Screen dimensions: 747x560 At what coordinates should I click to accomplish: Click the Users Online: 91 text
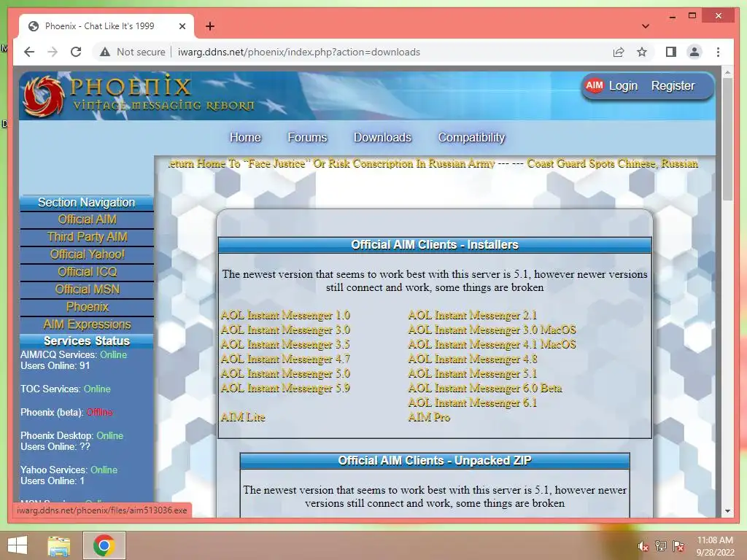[55, 366]
